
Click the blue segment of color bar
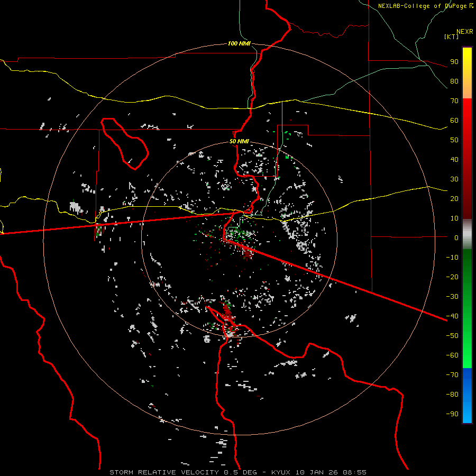467,396
